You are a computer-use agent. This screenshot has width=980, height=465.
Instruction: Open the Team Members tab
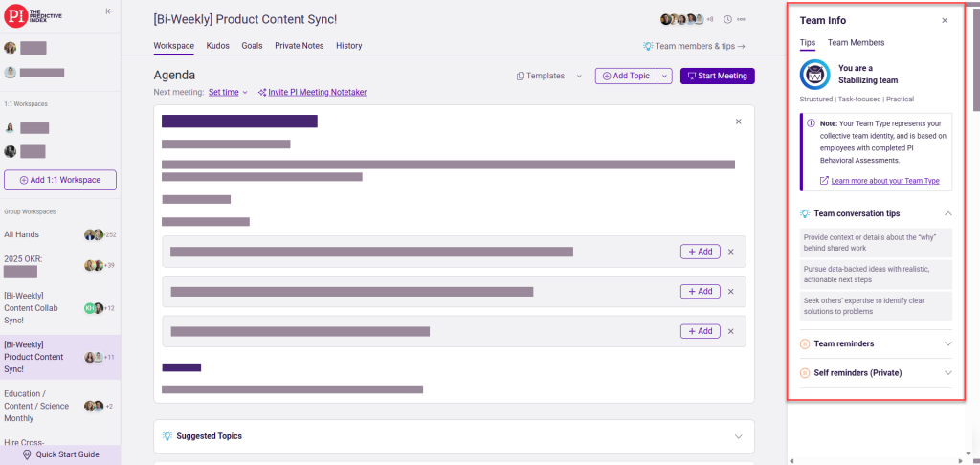point(856,42)
